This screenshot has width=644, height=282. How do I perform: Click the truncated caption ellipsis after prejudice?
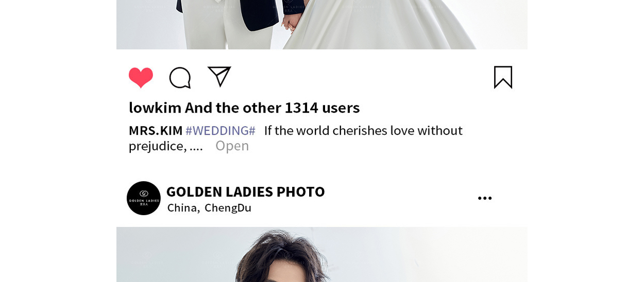(x=196, y=147)
